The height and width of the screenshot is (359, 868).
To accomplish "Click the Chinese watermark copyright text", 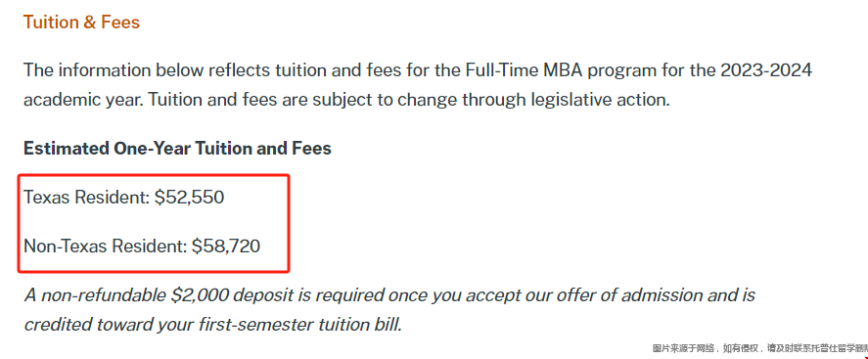I will coord(760,348).
